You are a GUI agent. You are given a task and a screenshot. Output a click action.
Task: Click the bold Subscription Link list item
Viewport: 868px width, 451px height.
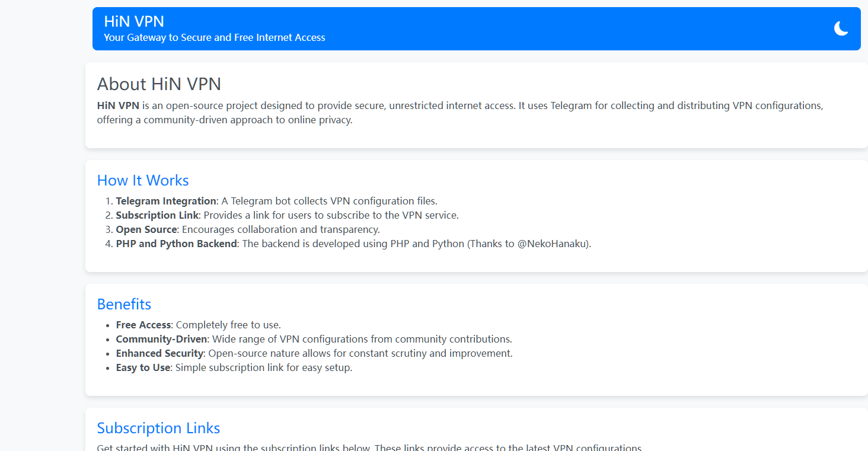click(158, 216)
